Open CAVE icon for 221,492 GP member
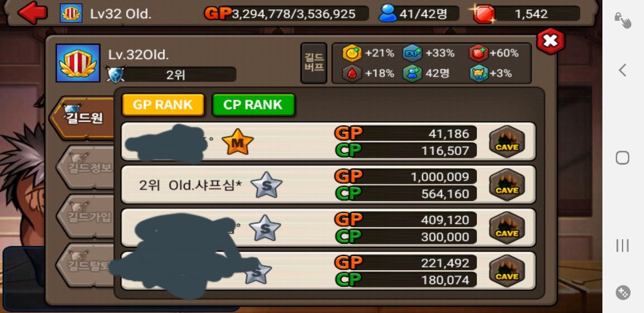644x313 pixels. tap(507, 271)
